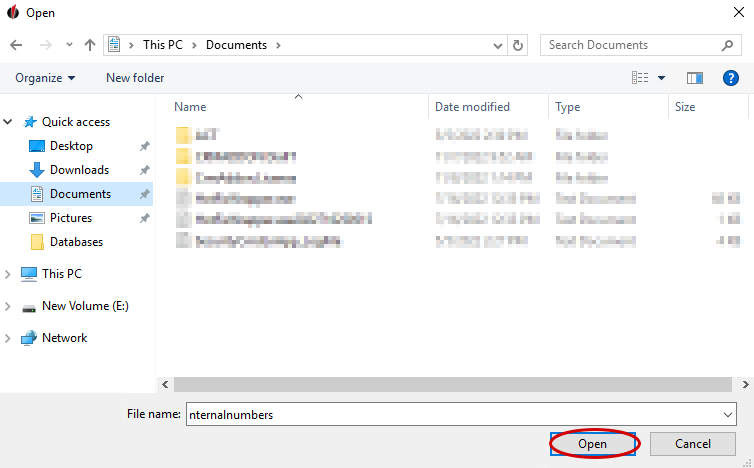Expand chevron after Documents in path
Screen dimensions: 754x468
tap(278, 45)
